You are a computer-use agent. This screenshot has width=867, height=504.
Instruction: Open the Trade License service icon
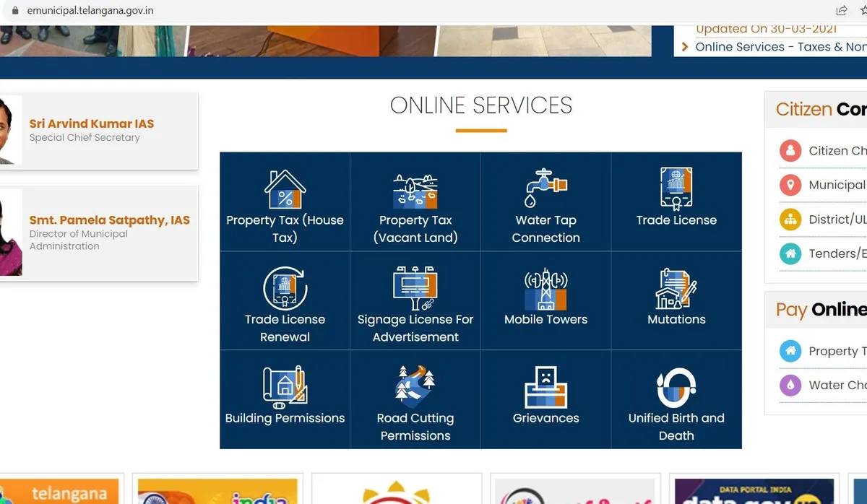(676, 189)
